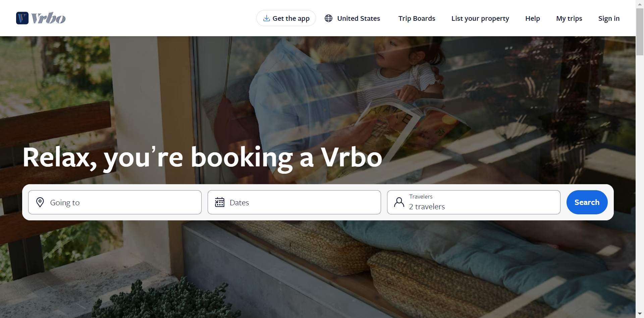Open the United States region selector
The image size is (644, 318).
click(353, 18)
